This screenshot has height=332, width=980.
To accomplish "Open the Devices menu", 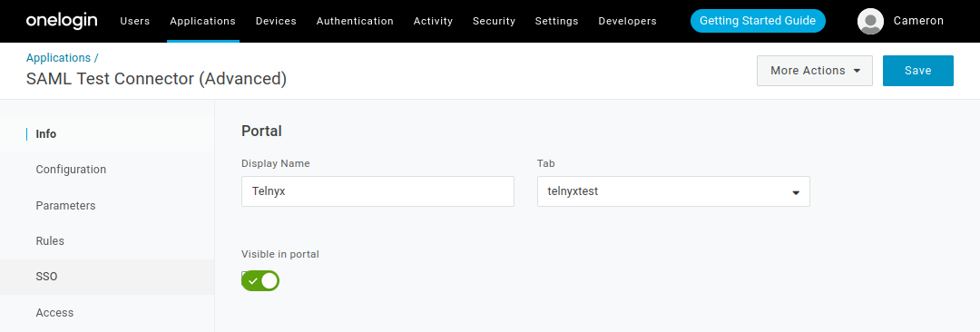I will [276, 21].
